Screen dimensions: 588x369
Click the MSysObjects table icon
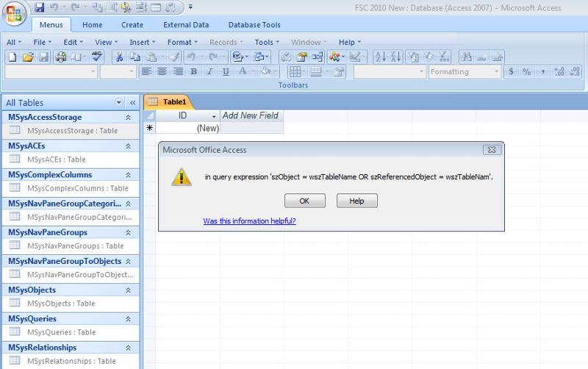[x=15, y=303]
